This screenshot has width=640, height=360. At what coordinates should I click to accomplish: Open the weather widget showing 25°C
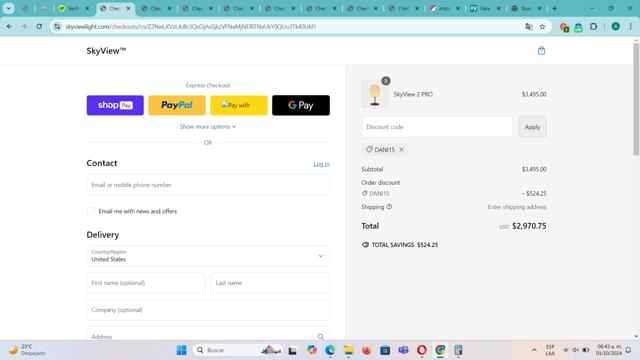[27, 350]
